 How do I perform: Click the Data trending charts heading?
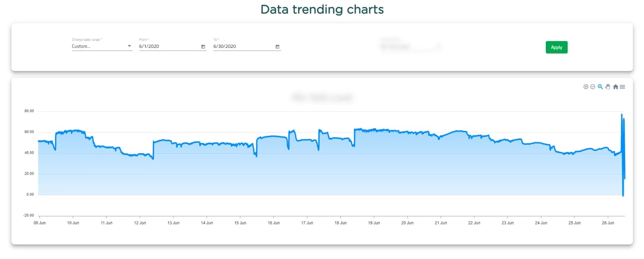(322, 9)
